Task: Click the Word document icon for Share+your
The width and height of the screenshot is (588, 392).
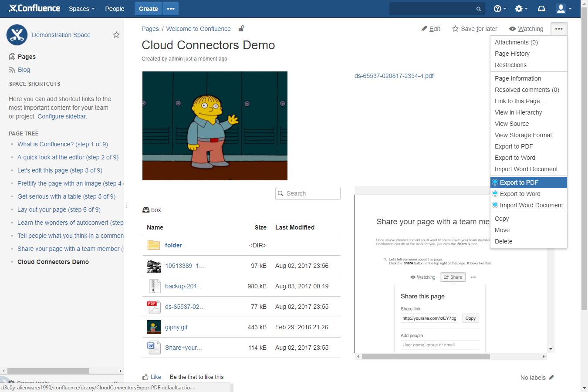Action: click(x=154, y=348)
